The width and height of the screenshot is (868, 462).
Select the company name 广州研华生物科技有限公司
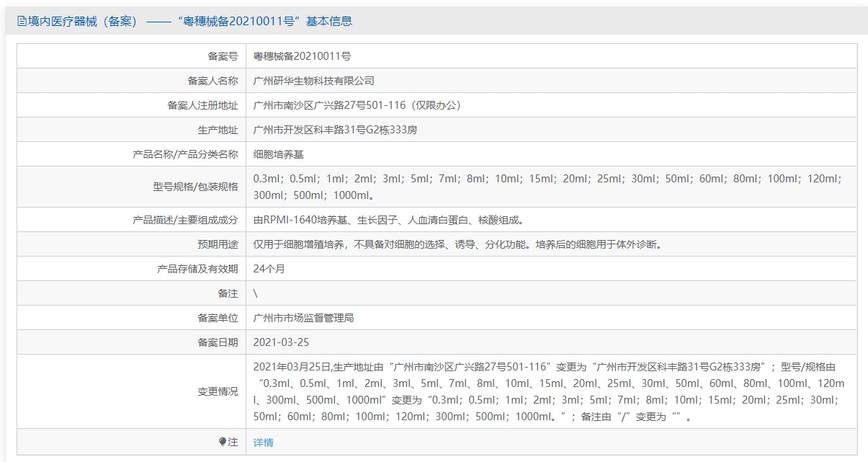[314, 81]
